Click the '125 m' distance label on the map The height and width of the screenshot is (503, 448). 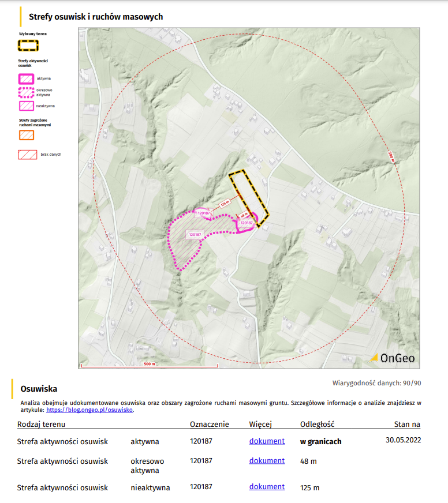click(225, 202)
